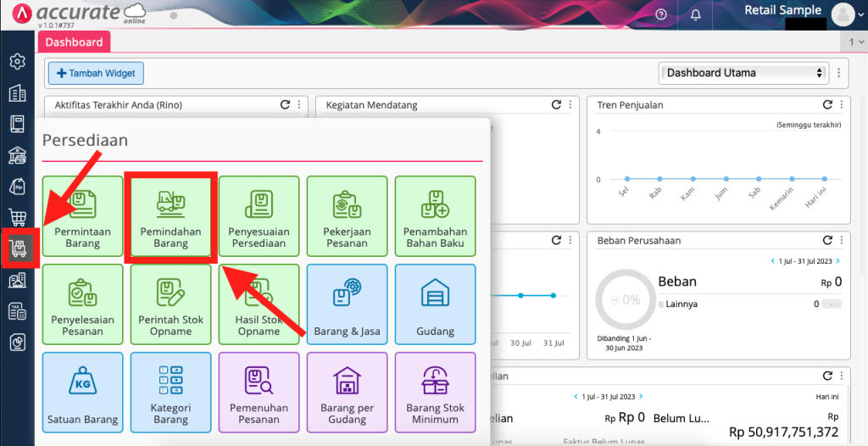Click the Satuan Barang tile
The width and height of the screenshot is (868, 446).
pos(82,392)
